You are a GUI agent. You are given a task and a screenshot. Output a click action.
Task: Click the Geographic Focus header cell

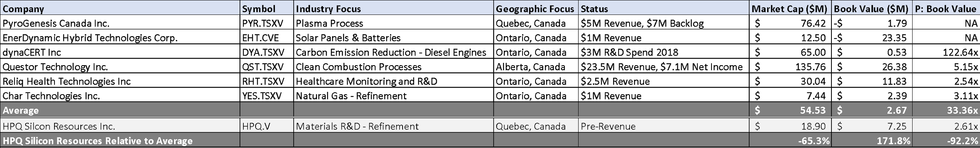pyautogui.click(x=536, y=9)
